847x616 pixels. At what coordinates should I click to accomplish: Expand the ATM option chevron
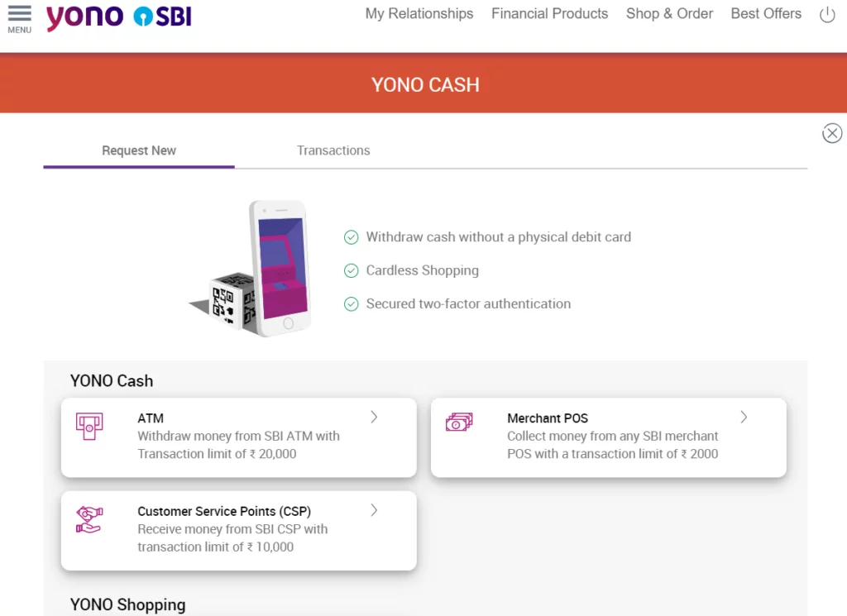pyautogui.click(x=374, y=418)
